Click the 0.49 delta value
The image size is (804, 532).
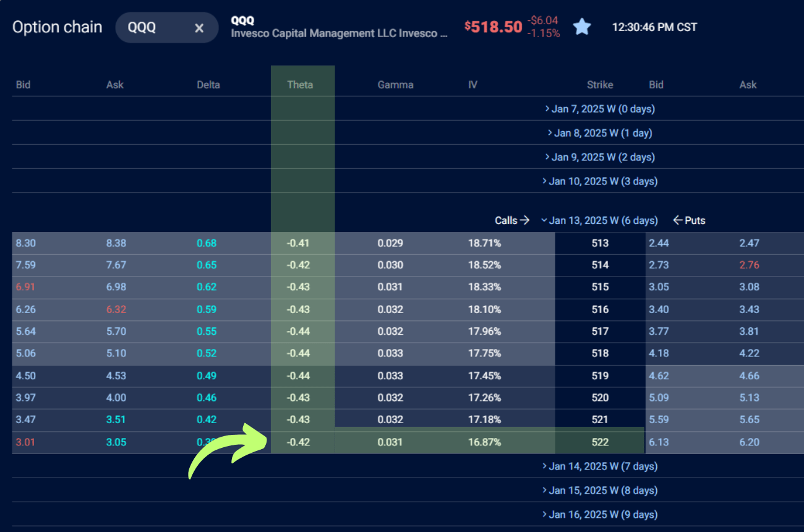point(207,375)
